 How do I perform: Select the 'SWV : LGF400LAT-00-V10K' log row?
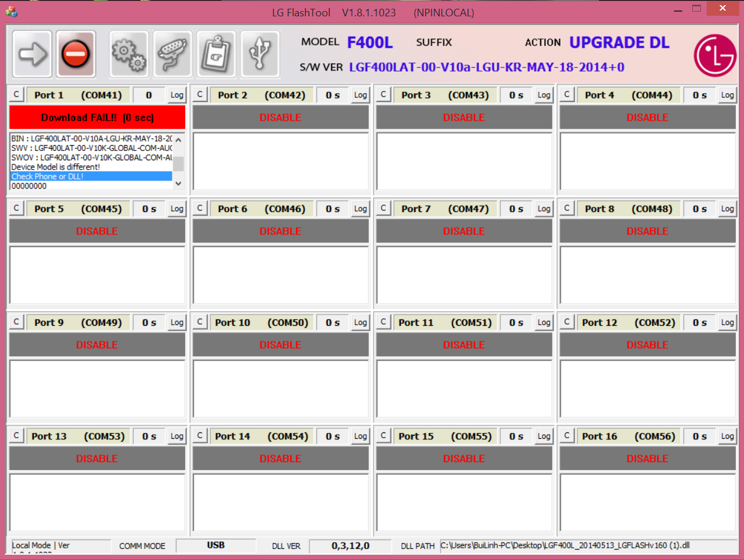91,148
